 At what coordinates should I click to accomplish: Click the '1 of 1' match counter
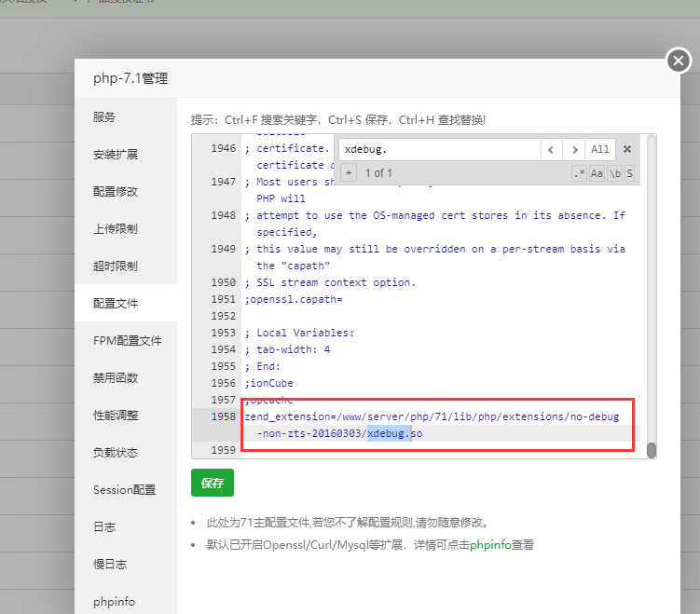pyautogui.click(x=378, y=173)
